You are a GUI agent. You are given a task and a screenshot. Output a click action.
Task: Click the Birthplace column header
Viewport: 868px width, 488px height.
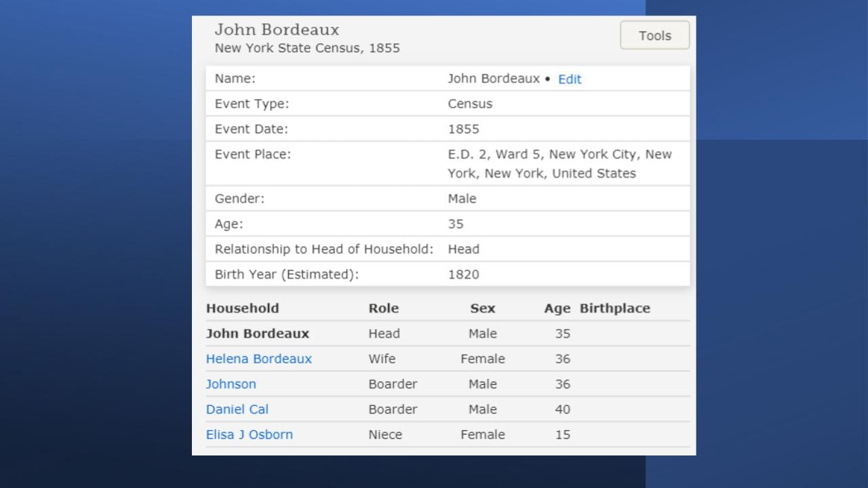pos(615,308)
